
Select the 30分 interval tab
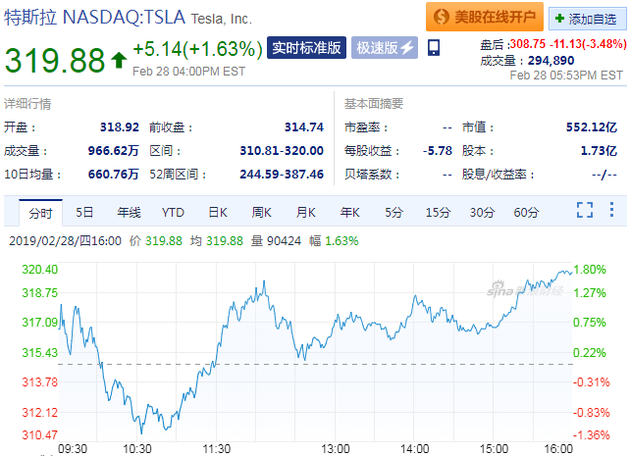click(x=483, y=212)
